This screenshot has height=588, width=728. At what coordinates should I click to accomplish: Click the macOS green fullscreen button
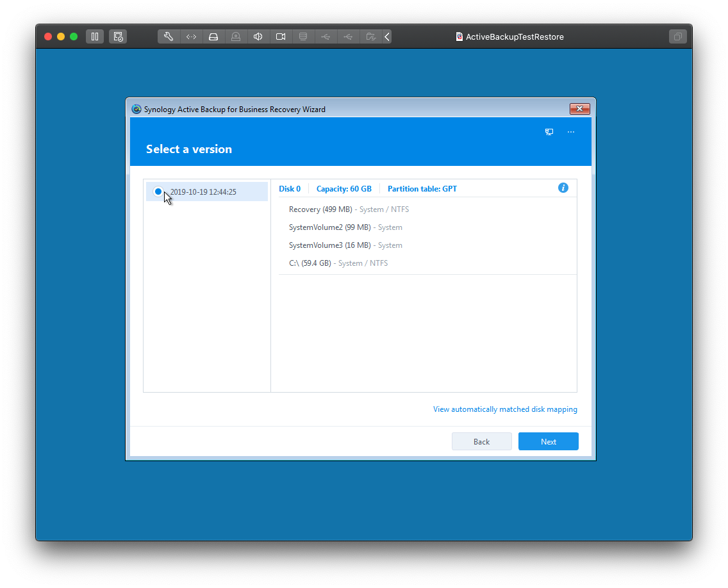[x=74, y=37]
